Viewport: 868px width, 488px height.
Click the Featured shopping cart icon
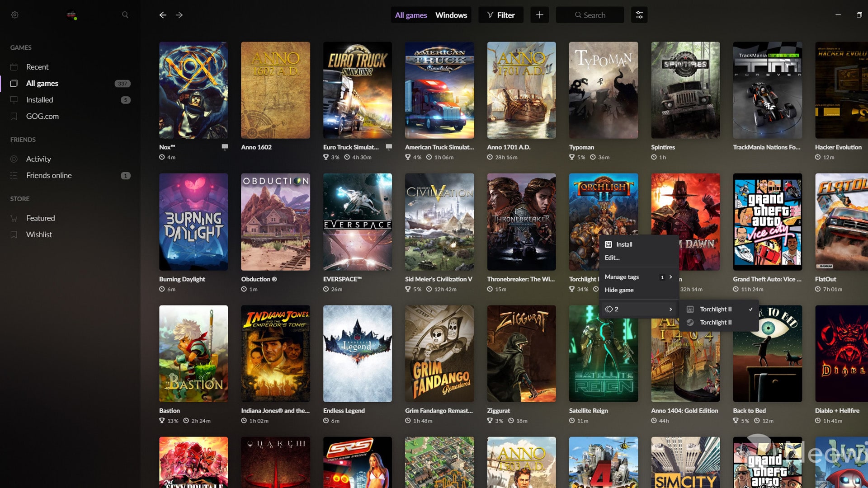pos(14,218)
